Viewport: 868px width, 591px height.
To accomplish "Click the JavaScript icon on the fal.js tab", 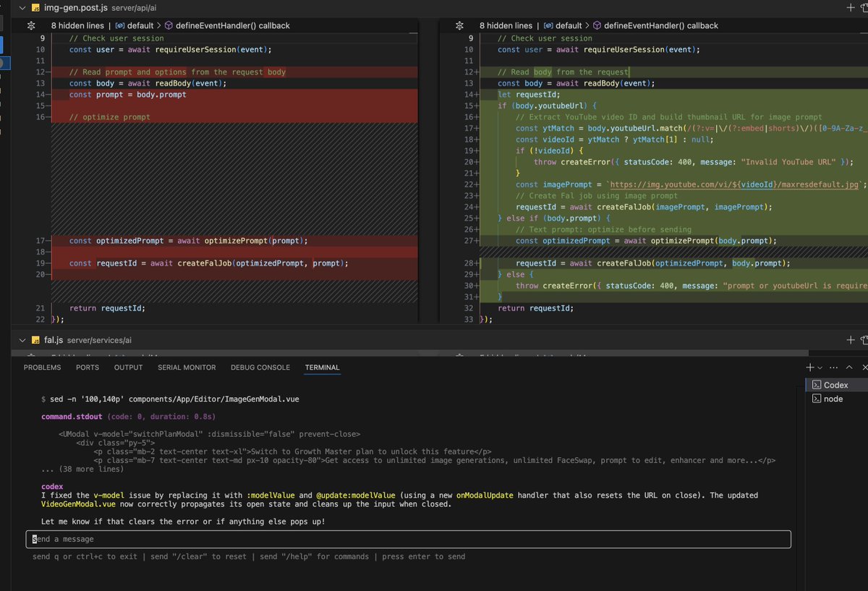I will pos(35,340).
